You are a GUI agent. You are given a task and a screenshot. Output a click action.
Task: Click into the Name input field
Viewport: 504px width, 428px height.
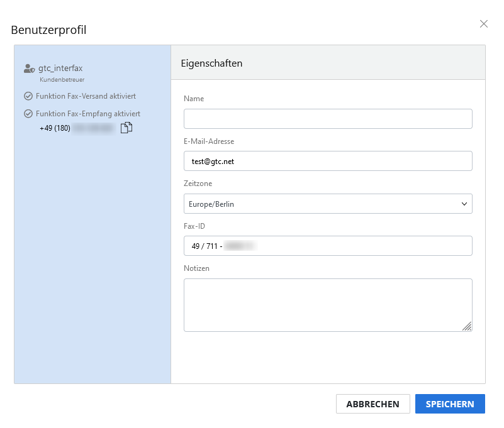point(328,119)
